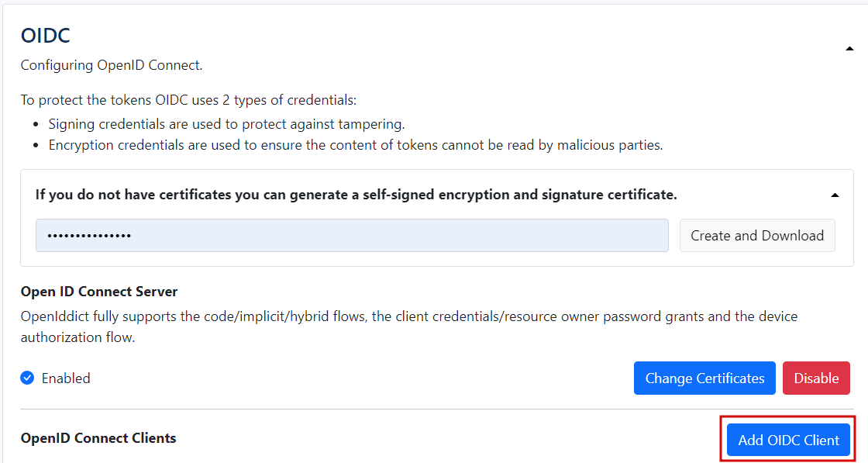Click the Enabled status label text
The height and width of the screenshot is (463, 868).
66,378
